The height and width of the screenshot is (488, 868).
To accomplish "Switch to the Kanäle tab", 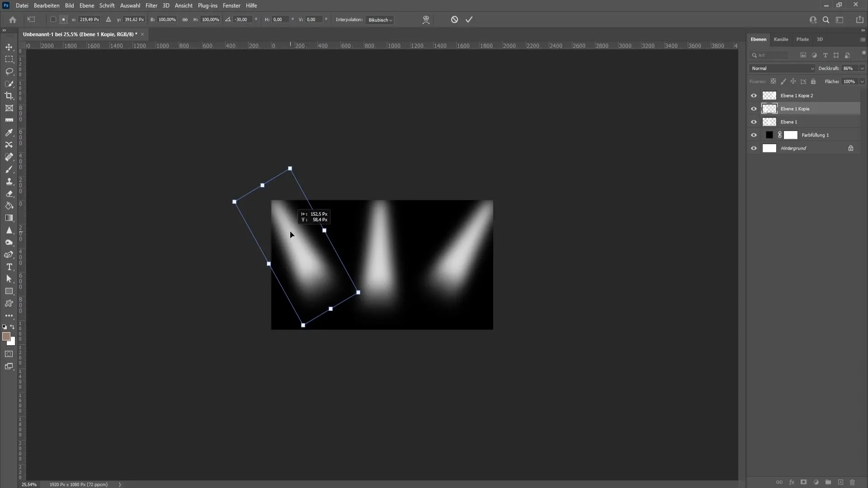I will (x=782, y=39).
